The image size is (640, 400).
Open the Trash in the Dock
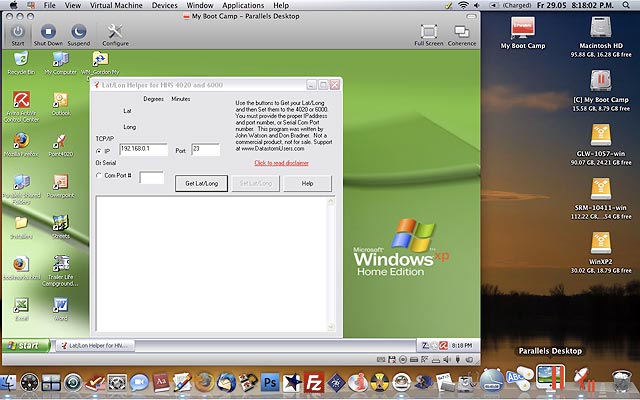(622, 381)
